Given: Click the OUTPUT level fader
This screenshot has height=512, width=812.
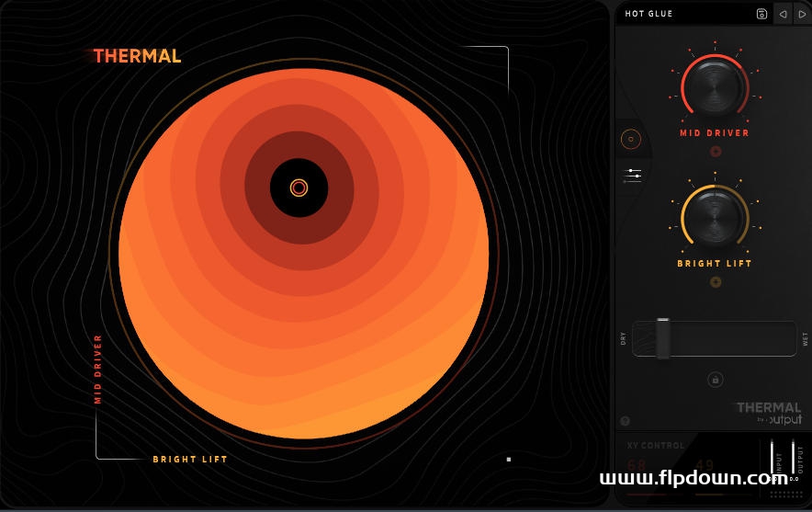Looking at the screenshot, I should [793, 459].
